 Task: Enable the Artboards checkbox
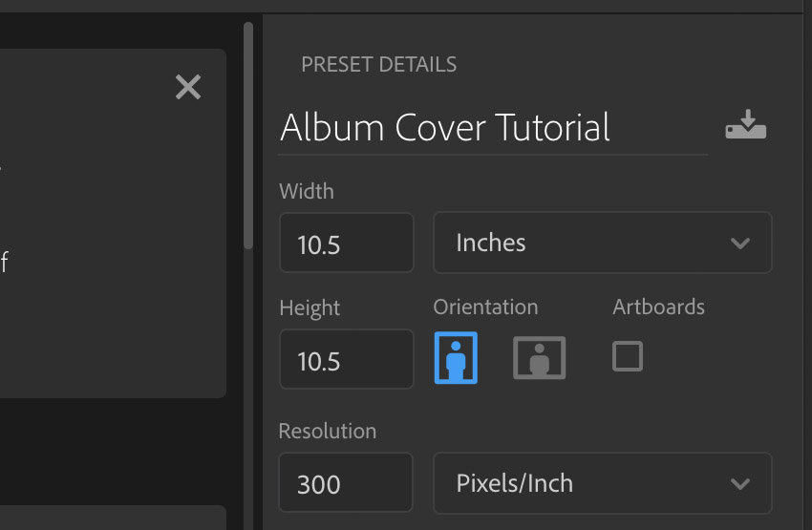[x=628, y=356]
